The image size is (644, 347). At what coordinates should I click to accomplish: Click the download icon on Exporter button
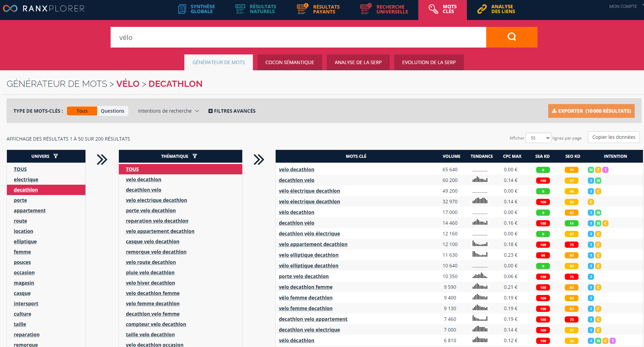tap(554, 111)
